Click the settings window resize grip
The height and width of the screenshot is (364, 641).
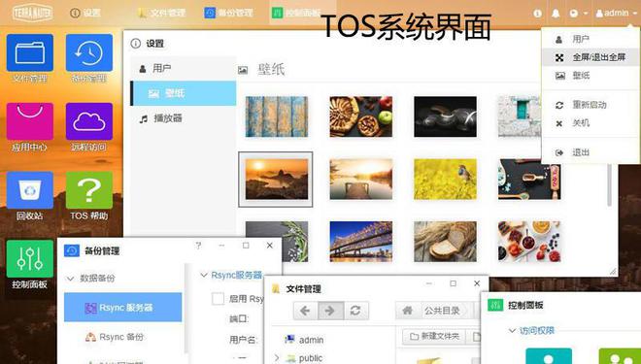point(613,271)
